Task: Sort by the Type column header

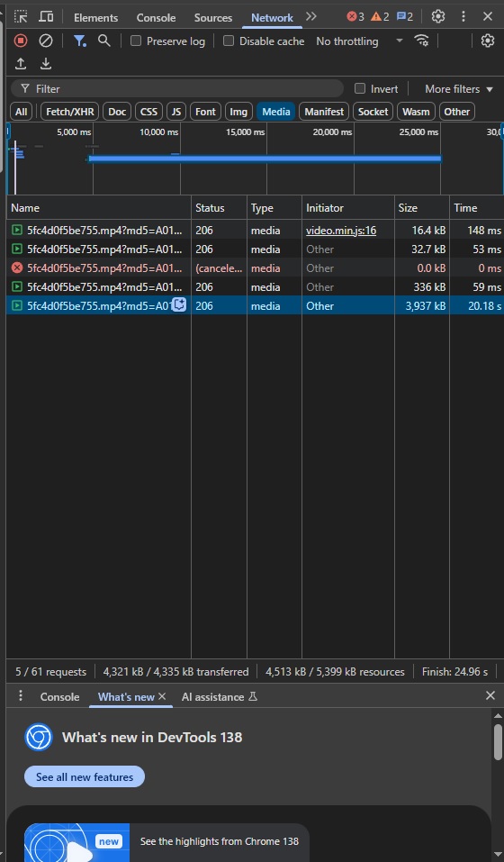Action: pyautogui.click(x=274, y=208)
